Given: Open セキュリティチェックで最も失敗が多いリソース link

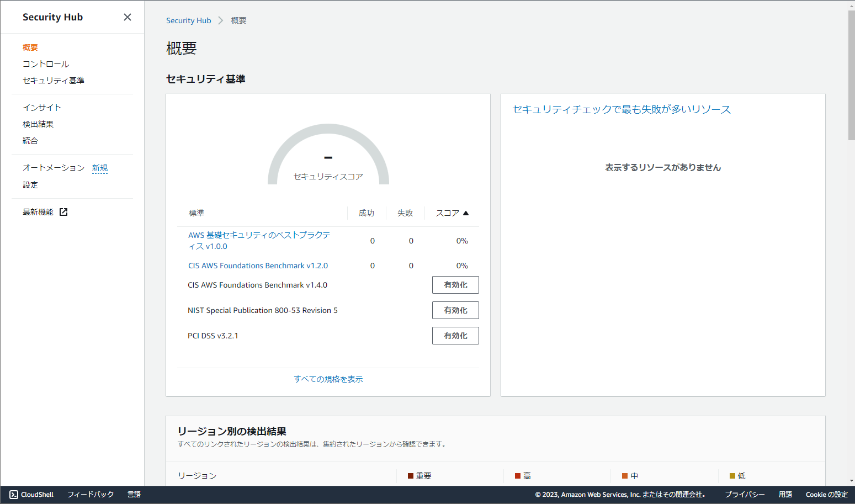Looking at the screenshot, I should pyautogui.click(x=622, y=109).
